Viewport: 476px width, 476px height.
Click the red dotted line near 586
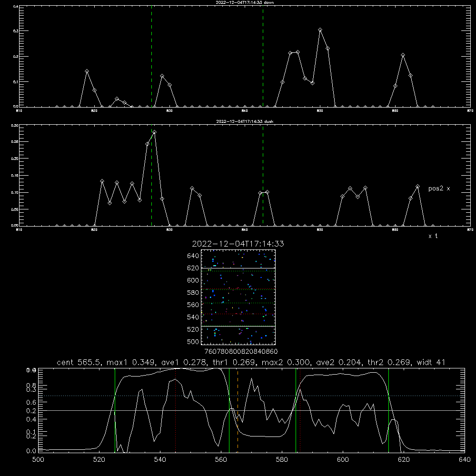point(300,410)
